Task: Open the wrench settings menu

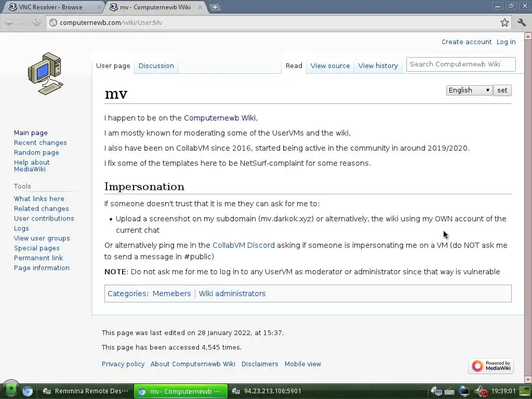Action: pos(522,22)
